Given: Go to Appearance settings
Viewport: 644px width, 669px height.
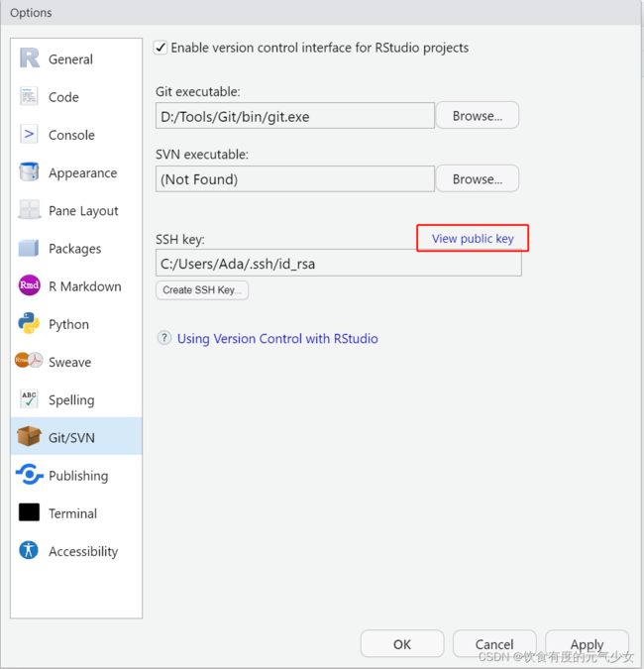Looking at the screenshot, I should [x=83, y=172].
